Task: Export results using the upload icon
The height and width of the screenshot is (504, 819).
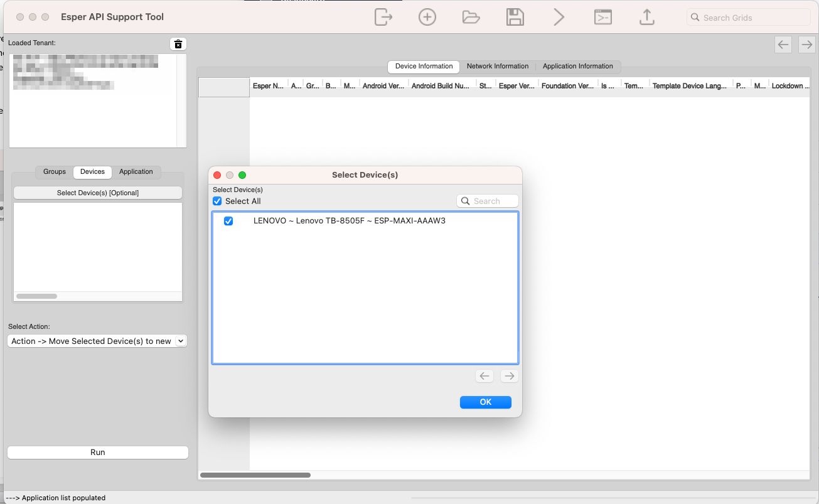Action: tap(647, 17)
